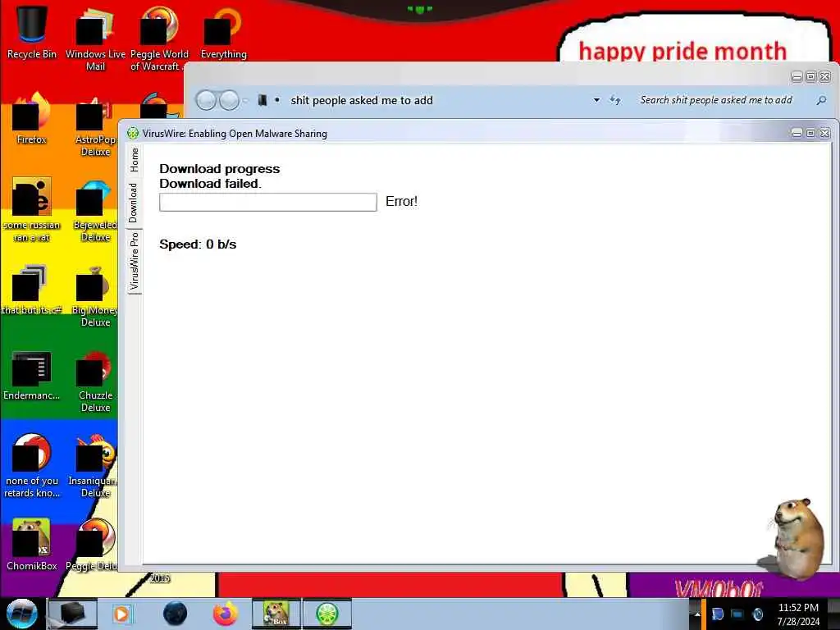
Task: Open recent pages dropdown beside forward button
Action: 245,100
